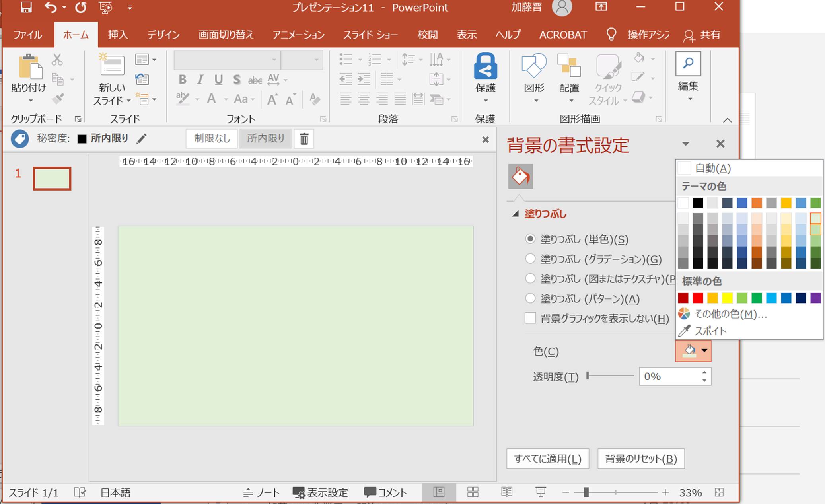Screen dimensions: 825x504
Task: Click the Eyedropper (スポイト) tool
Action: pyautogui.click(x=710, y=331)
